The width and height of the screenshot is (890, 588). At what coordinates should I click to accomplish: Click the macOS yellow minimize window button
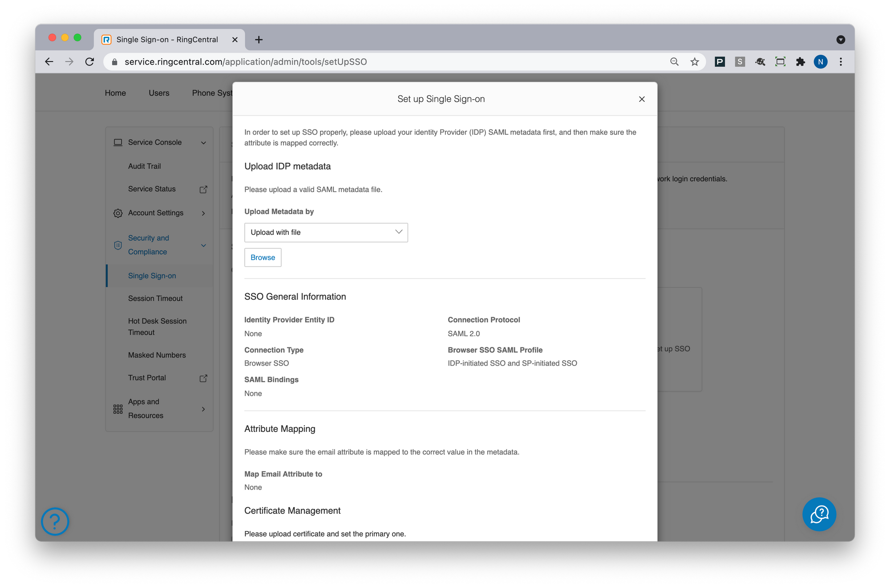coord(65,37)
